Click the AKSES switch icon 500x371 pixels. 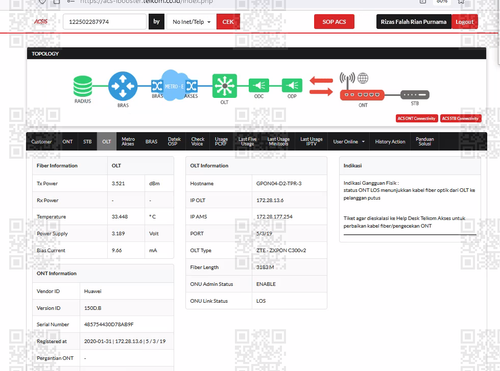(x=192, y=86)
